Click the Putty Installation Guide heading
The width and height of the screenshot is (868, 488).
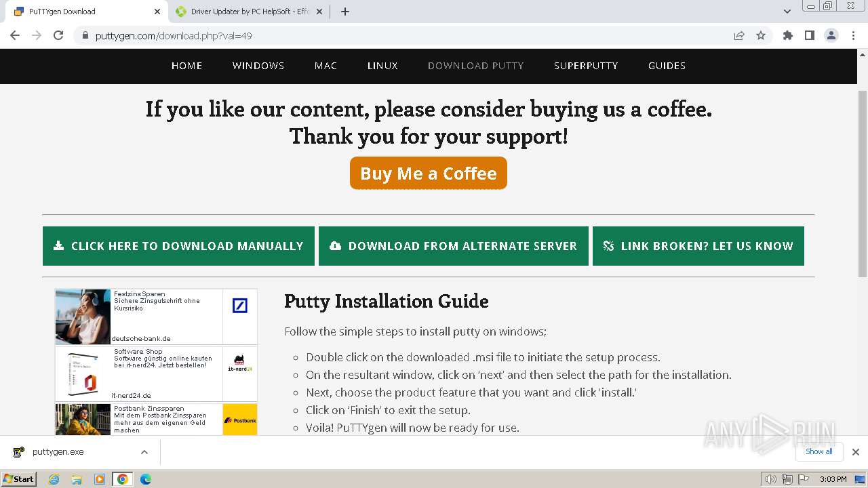pyautogui.click(x=387, y=301)
